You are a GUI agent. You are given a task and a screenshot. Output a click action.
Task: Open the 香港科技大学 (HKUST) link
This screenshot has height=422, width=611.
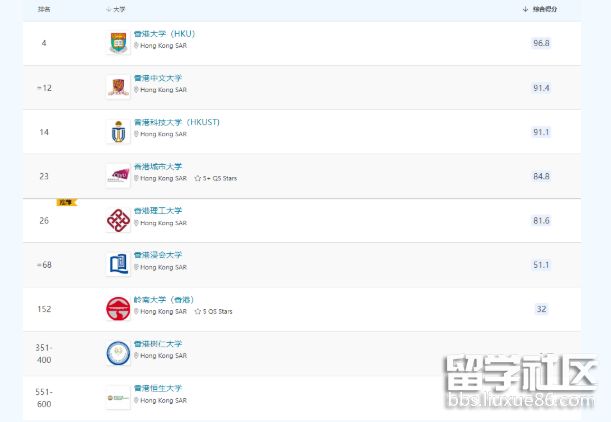(x=177, y=122)
